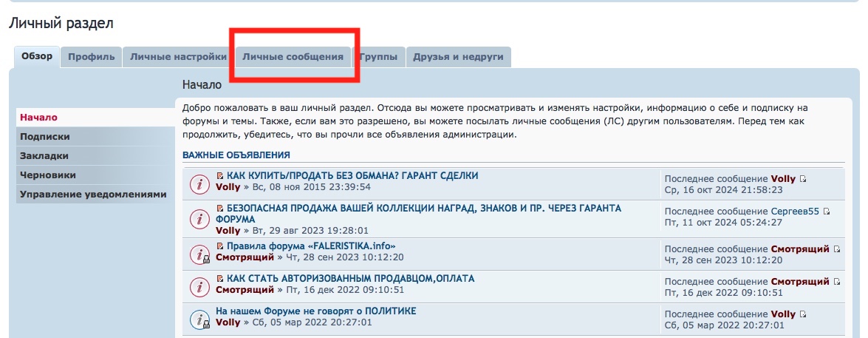Viewport: 868px width, 338px height.
Task: Open author Смотрящий under Правила форума topic
Action: click(245, 257)
